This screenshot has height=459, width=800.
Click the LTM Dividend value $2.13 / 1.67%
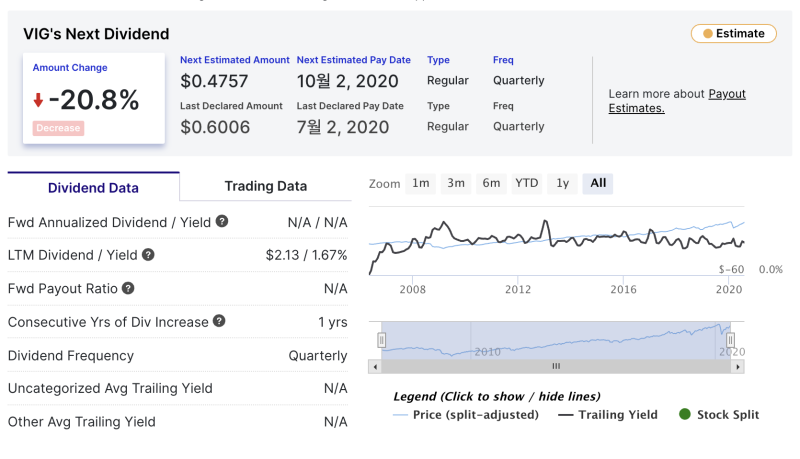(306, 255)
